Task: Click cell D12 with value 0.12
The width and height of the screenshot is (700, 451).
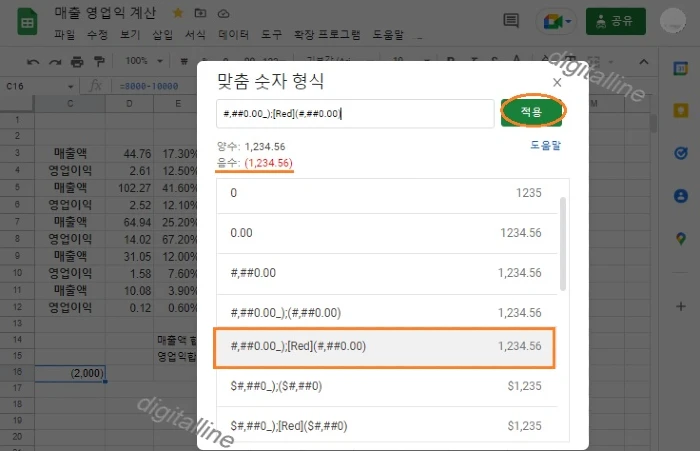Action: [x=129, y=308]
